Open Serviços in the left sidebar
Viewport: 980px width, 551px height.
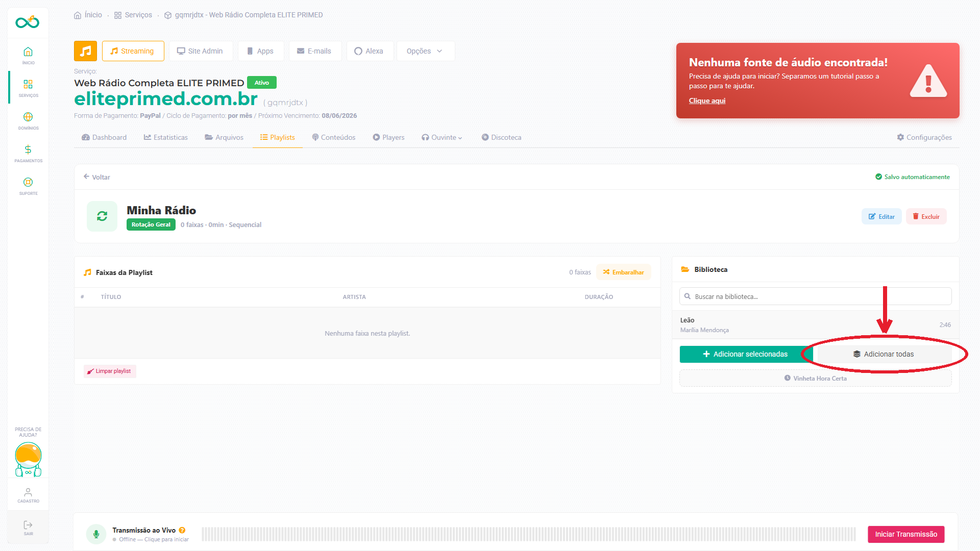(28, 88)
